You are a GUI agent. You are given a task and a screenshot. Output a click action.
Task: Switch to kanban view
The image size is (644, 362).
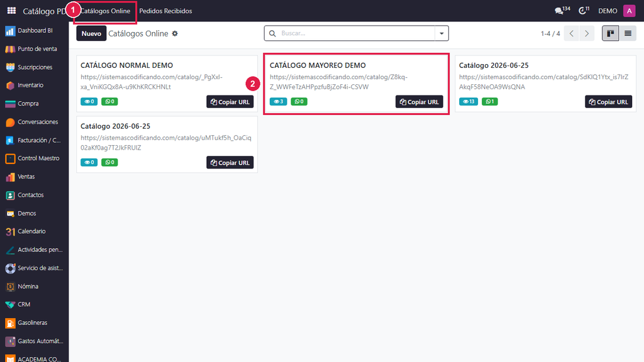point(610,33)
